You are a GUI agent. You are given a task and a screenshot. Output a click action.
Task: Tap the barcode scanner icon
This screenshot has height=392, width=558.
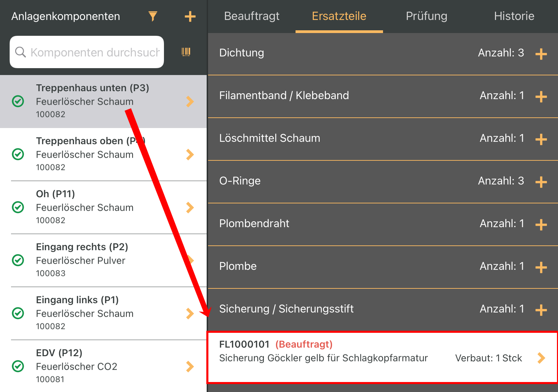186,52
